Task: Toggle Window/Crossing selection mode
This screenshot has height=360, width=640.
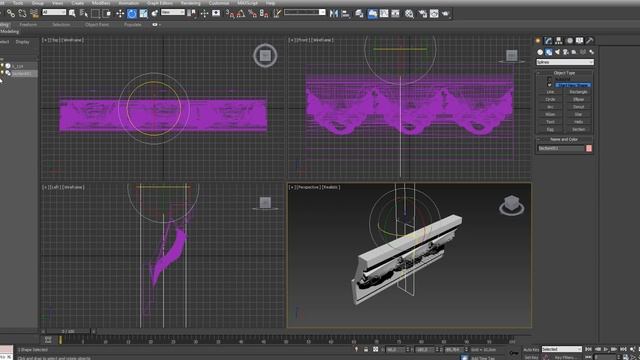Action: (x=107, y=13)
